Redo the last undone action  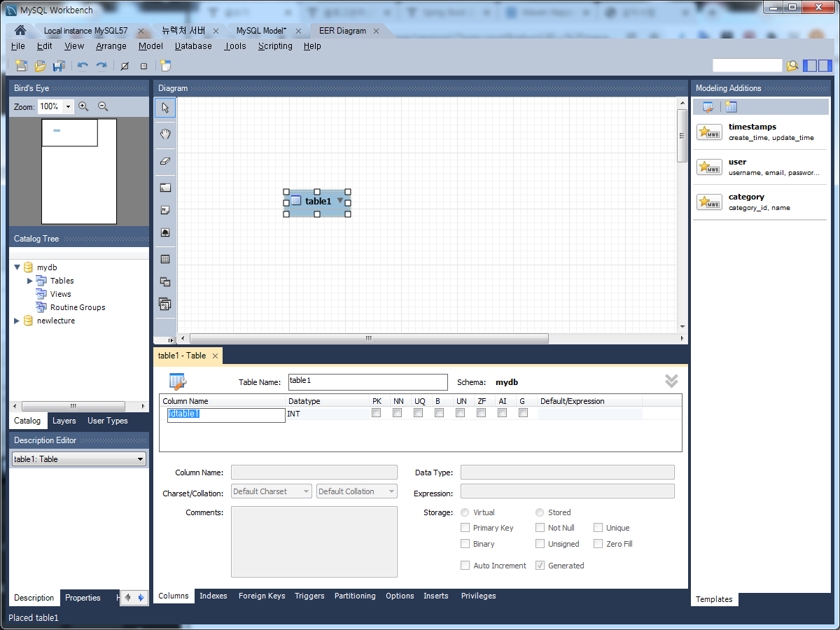[x=101, y=66]
